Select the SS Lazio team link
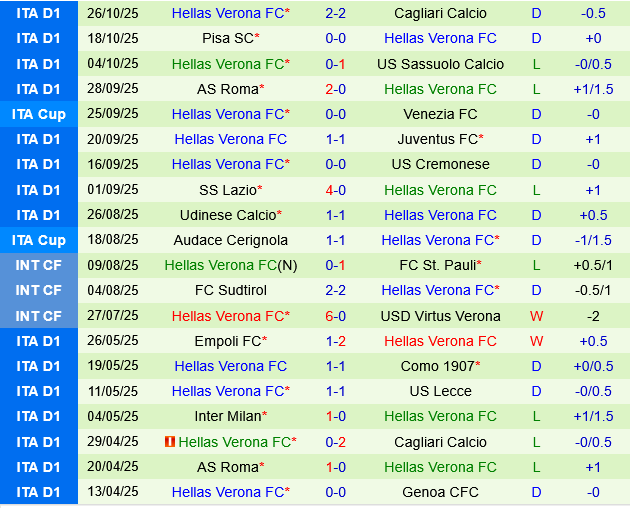The image size is (630, 508). [x=227, y=190]
